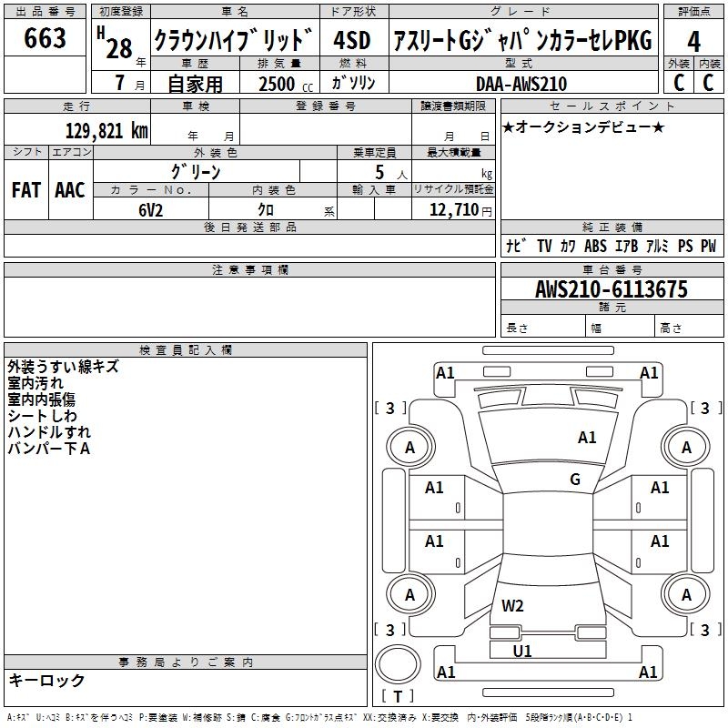The width and height of the screenshot is (728, 728).
Task: Click the PW power window label
Action: (x=708, y=246)
